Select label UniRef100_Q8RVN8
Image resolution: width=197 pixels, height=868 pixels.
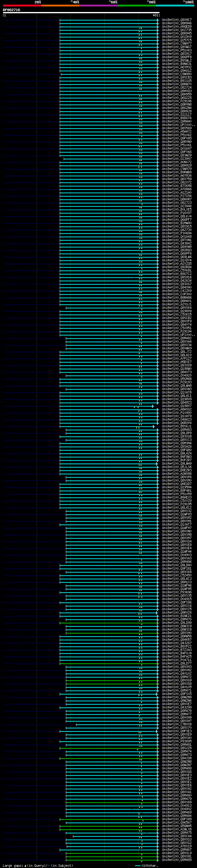point(177,104)
